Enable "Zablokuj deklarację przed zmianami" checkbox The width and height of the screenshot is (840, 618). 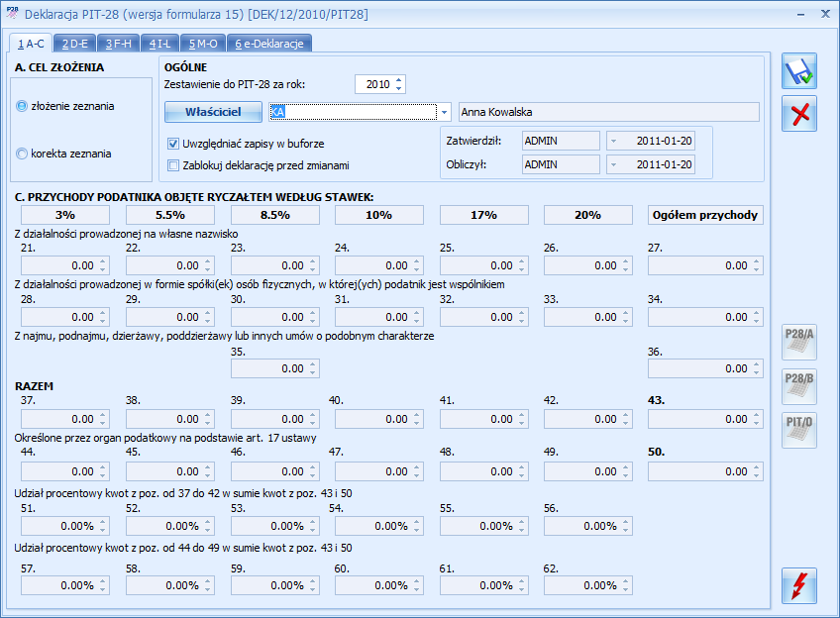point(173,165)
